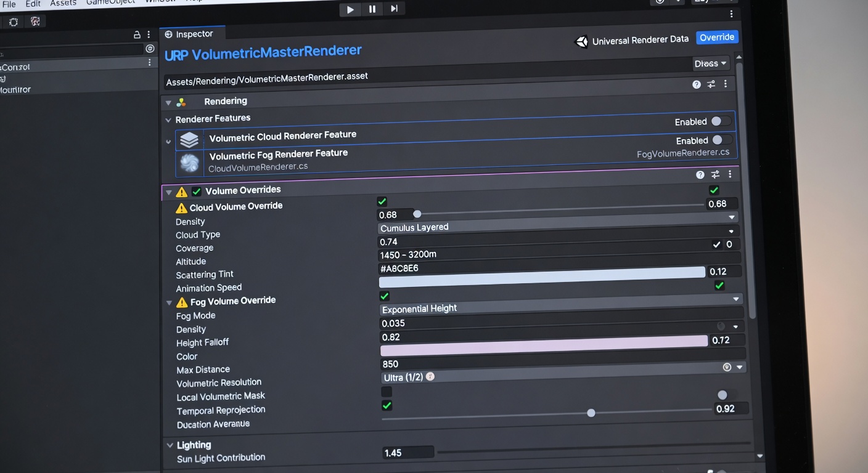Open the help icon above Volume Overrides

click(700, 175)
